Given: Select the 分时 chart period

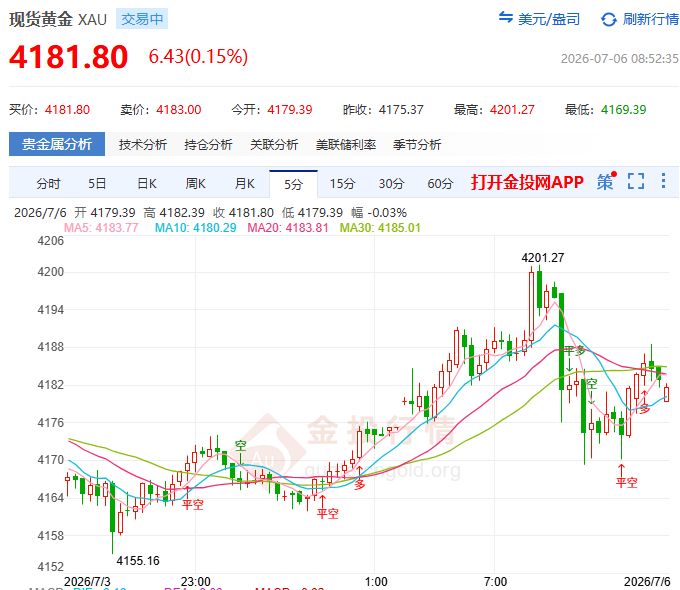Looking at the screenshot, I should [x=48, y=184].
